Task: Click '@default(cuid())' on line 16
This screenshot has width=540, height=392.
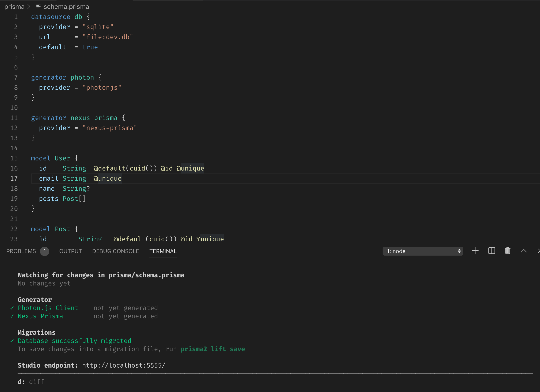Action: coord(125,168)
